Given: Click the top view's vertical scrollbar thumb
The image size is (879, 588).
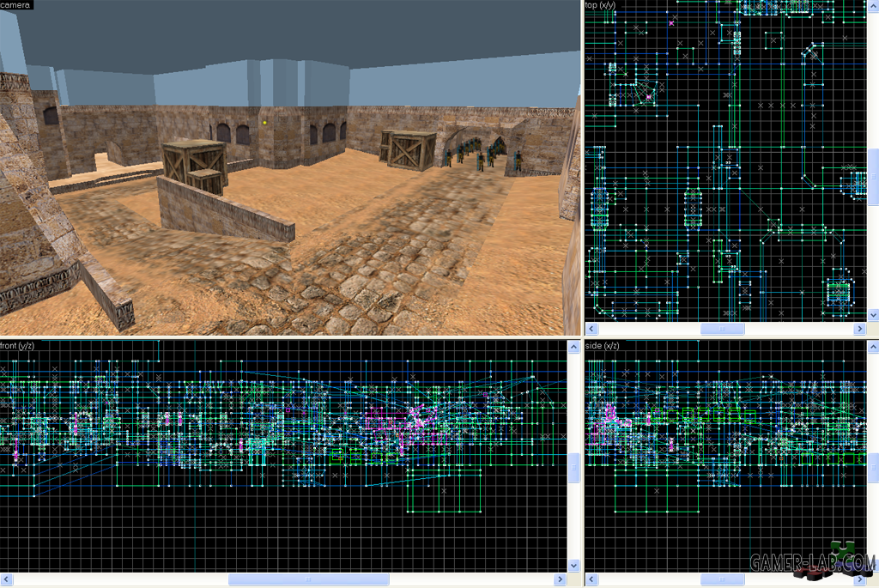Looking at the screenshot, I should click(873, 177).
